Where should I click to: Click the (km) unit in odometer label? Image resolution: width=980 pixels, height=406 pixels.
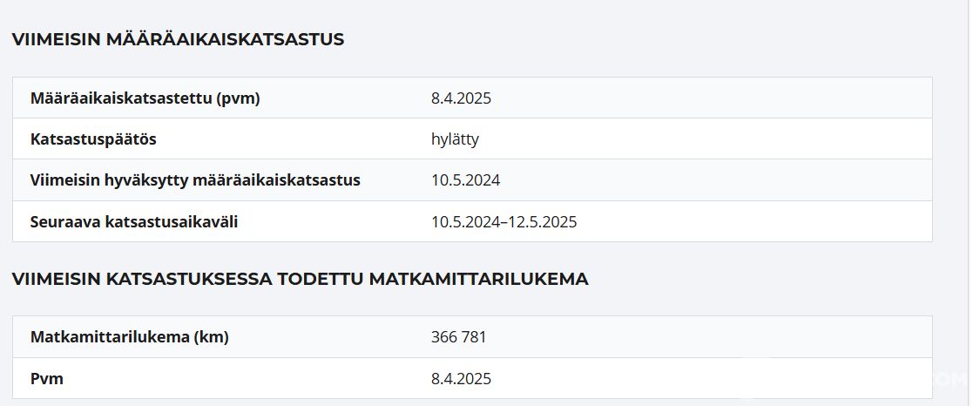coord(210,337)
